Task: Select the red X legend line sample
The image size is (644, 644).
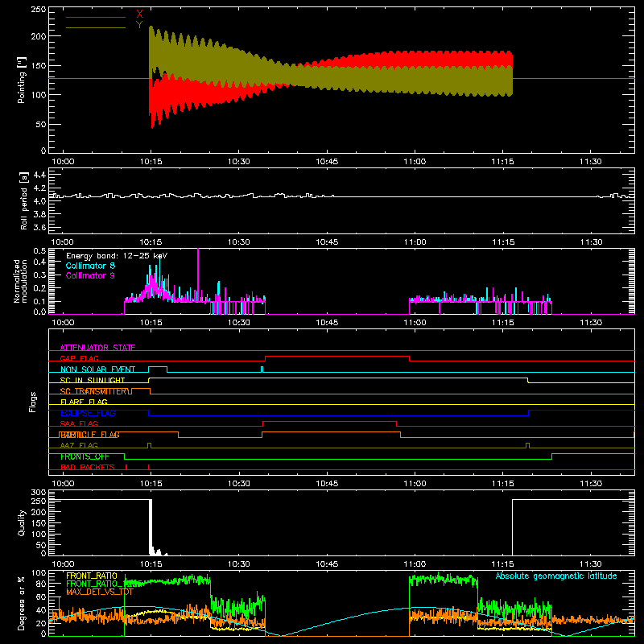Action: 96,17
